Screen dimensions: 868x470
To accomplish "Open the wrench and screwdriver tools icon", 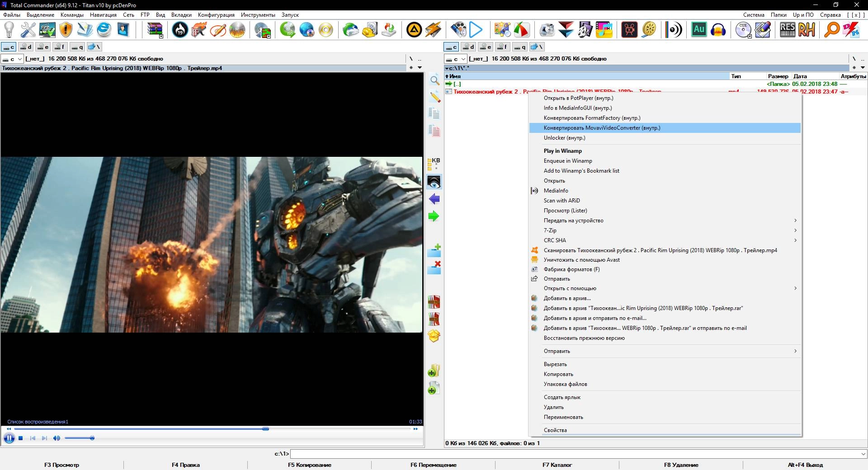I will click(x=28, y=30).
